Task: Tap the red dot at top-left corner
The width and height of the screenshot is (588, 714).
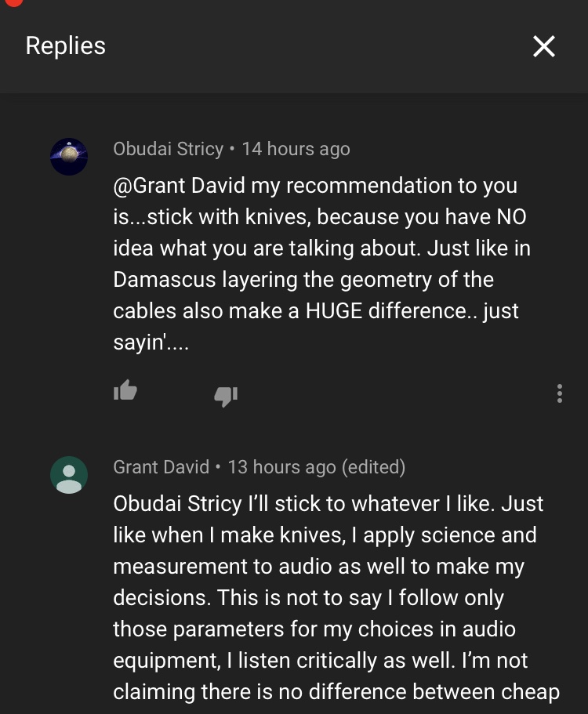Action: [x=13, y=2]
